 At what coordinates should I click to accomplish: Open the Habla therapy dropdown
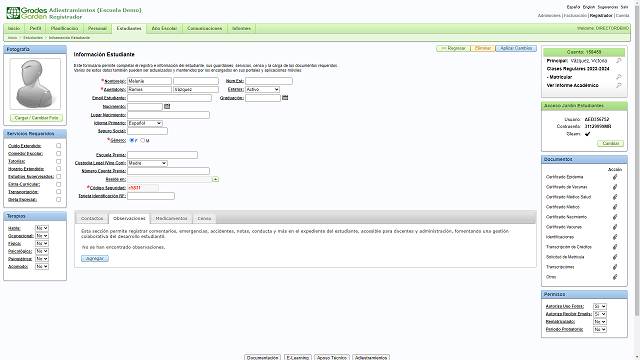point(42,228)
